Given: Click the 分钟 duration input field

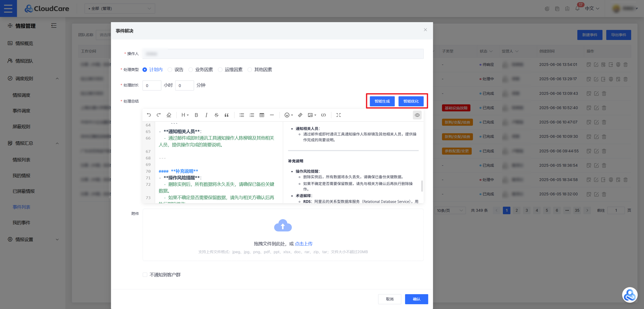Looking at the screenshot, I should pyautogui.click(x=184, y=85).
